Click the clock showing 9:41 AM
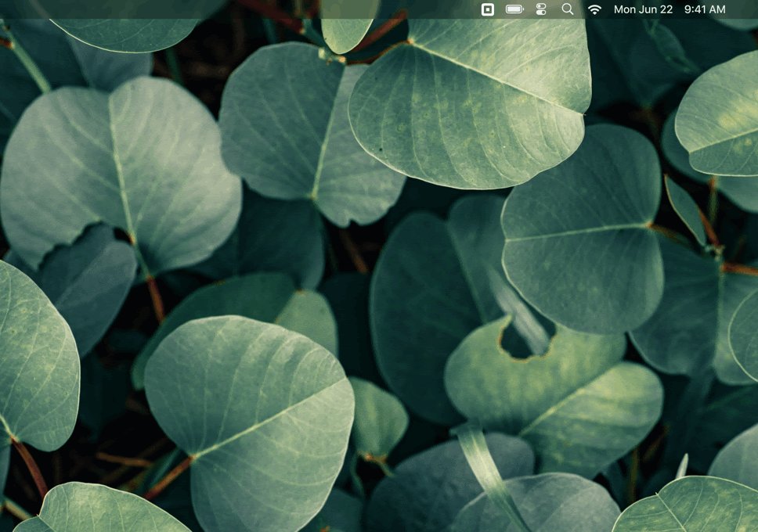This screenshot has width=758, height=532. pyautogui.click(x=705, y=9)
